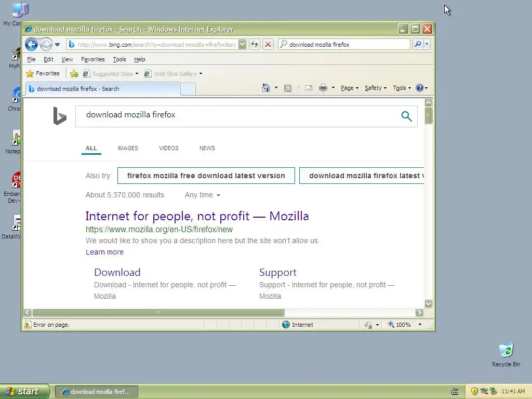Open the Edit menu

pos(48,59)
